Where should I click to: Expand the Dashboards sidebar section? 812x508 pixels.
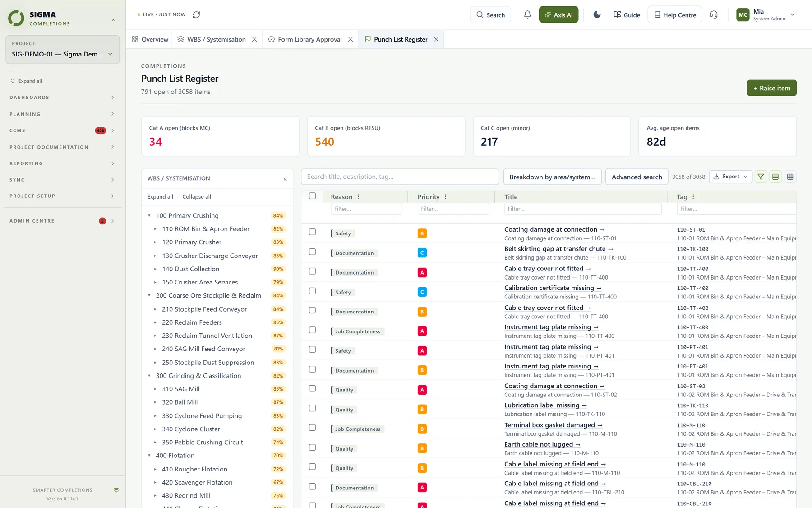[x=62, y=98]
